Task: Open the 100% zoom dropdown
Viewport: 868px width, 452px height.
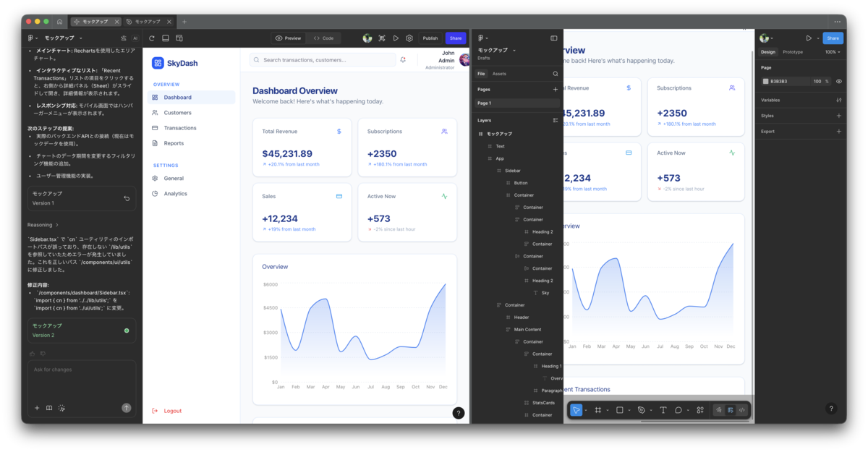Action: point(833,52)
